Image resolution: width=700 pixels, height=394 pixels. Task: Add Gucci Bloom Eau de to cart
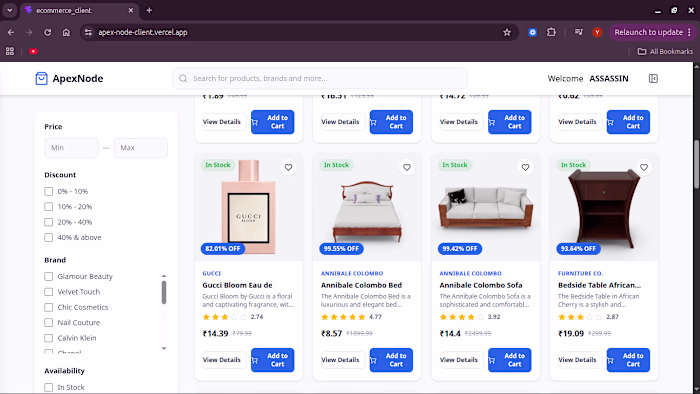click(x=272, y=360)
